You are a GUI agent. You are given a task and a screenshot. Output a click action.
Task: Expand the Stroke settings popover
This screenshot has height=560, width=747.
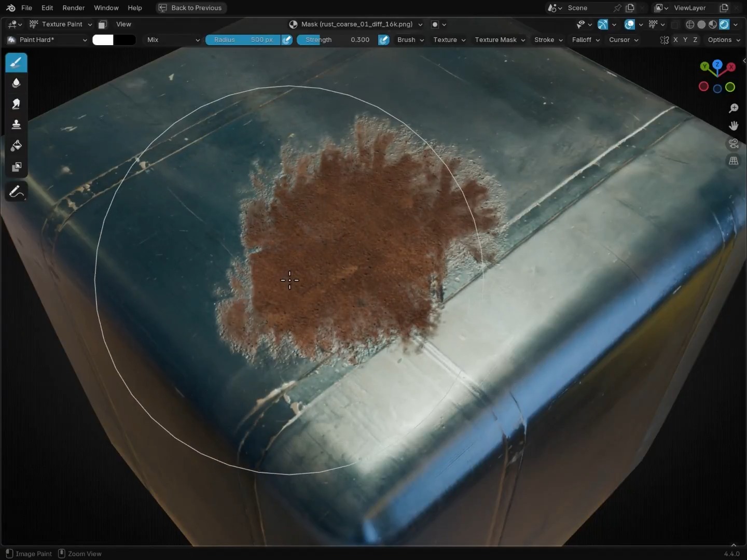(548, 40)
